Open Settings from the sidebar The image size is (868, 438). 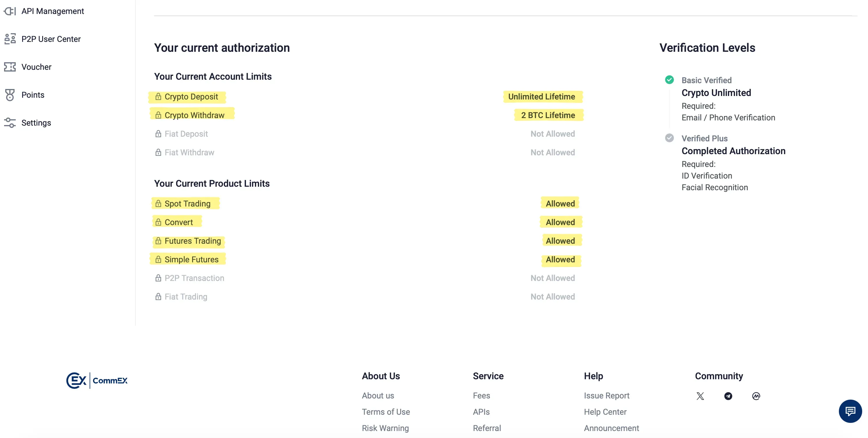coord(36,123)
